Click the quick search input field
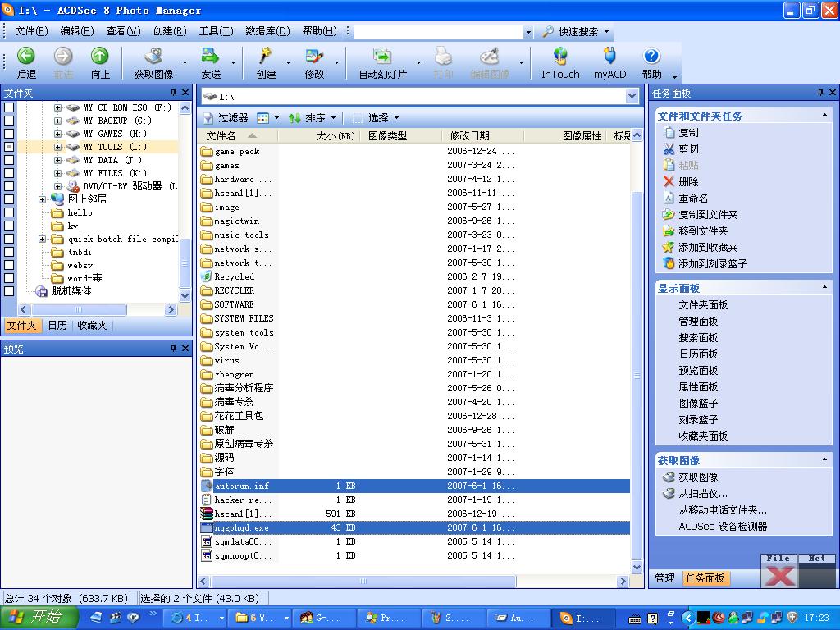The height and width of the screenshot is (630, 840). pos(438,32)
